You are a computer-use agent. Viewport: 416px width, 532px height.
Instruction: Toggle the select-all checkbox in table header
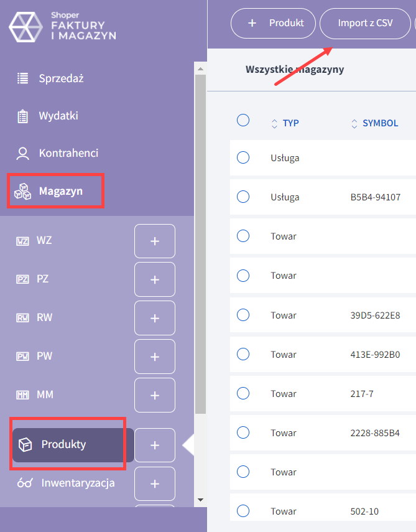243,120
